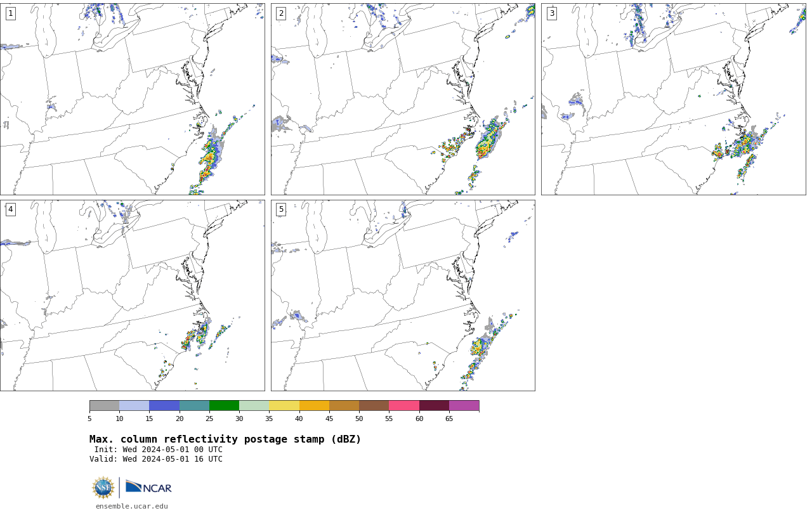Open ensemble member 1 reflectivity map
The image size is (812, 513).
click(132, 99)
